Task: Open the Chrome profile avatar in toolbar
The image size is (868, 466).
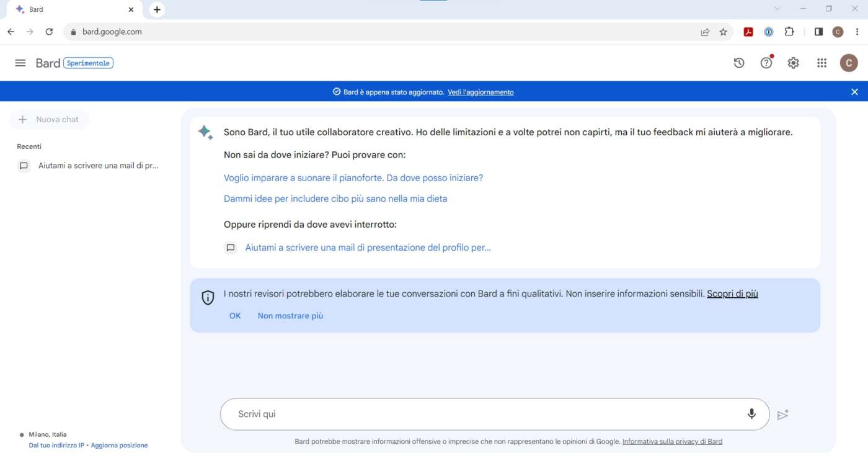Action: pyautogui.click(x=838, y=32)
